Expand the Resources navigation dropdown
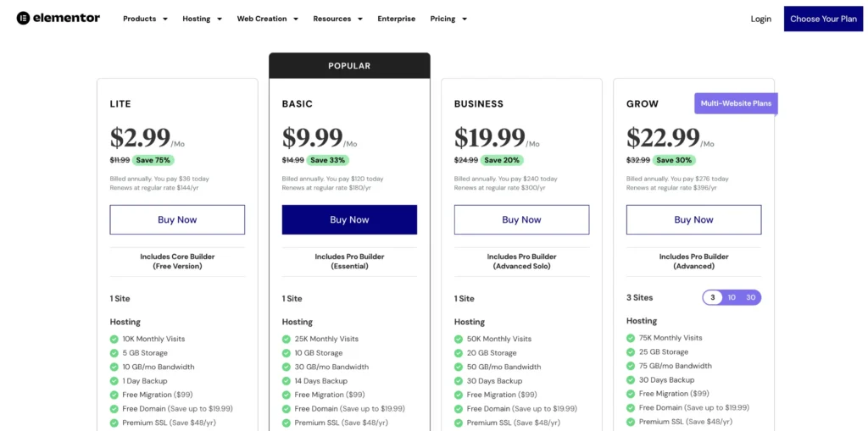The image size is (868, 431). point(337,19)
